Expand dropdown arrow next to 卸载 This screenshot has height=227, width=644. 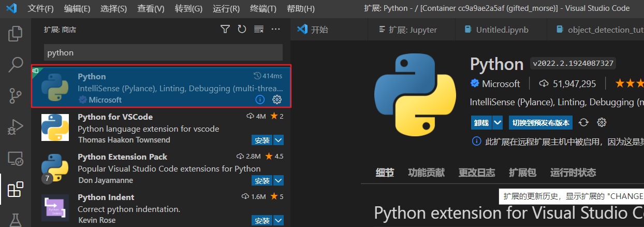pyautogui.click(x=497, y=123)
